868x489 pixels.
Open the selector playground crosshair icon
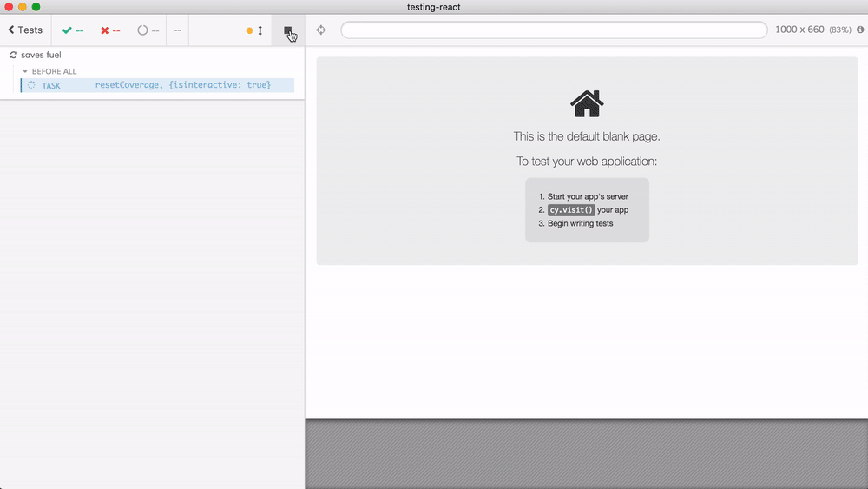(321, 30)
